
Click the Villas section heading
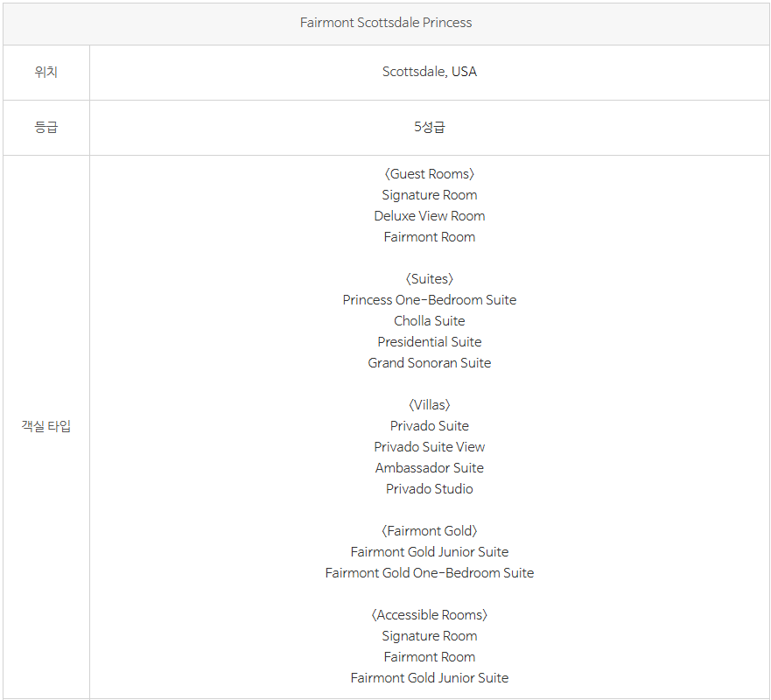pyautogui.click(x=430, y=405)
